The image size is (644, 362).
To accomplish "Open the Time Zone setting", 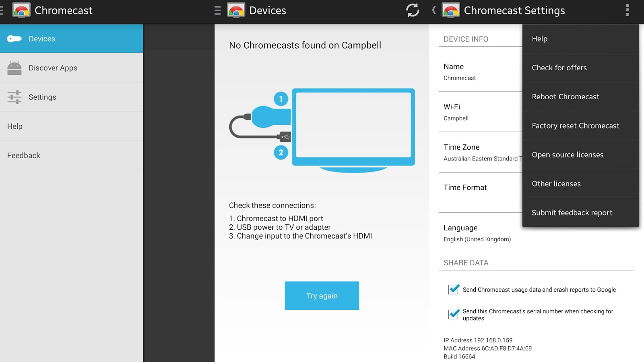I will click(481, 152).
